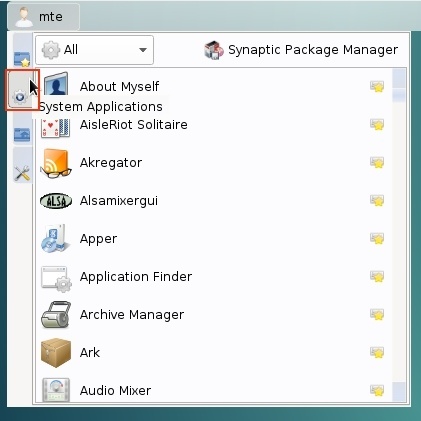Select the System Applications gear sidebar icon

[x=20, y=97]
